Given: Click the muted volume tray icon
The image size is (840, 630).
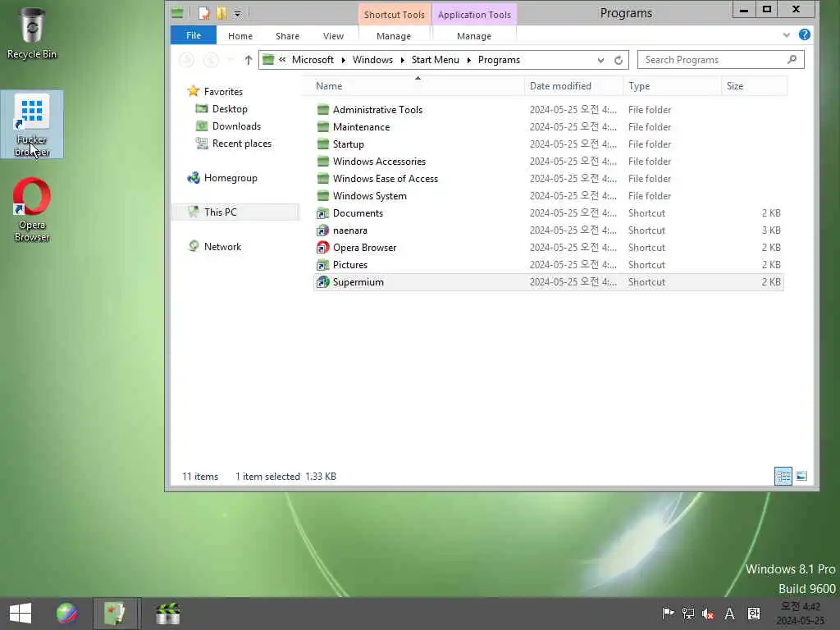Looking at the screenshot, I should click(x=708, y=614).
